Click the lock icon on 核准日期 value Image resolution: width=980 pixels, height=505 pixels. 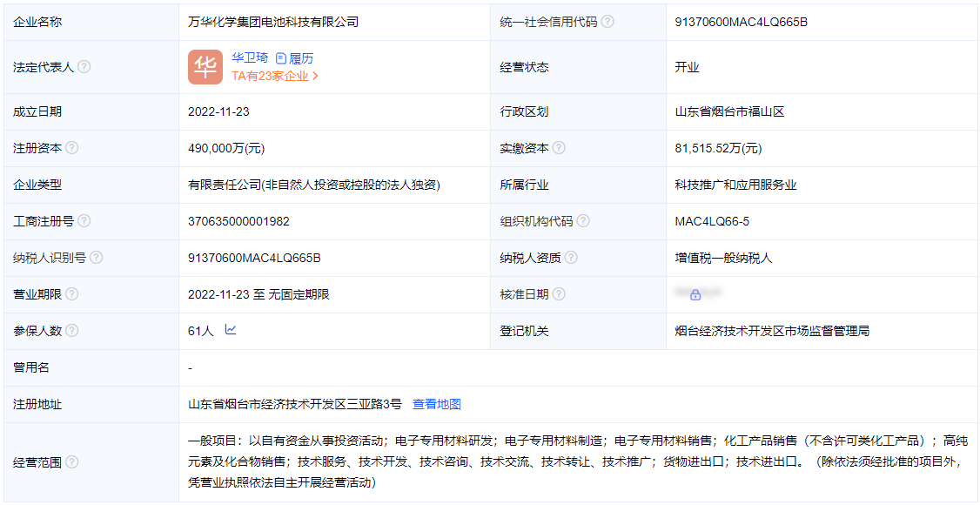pos(695,294)
